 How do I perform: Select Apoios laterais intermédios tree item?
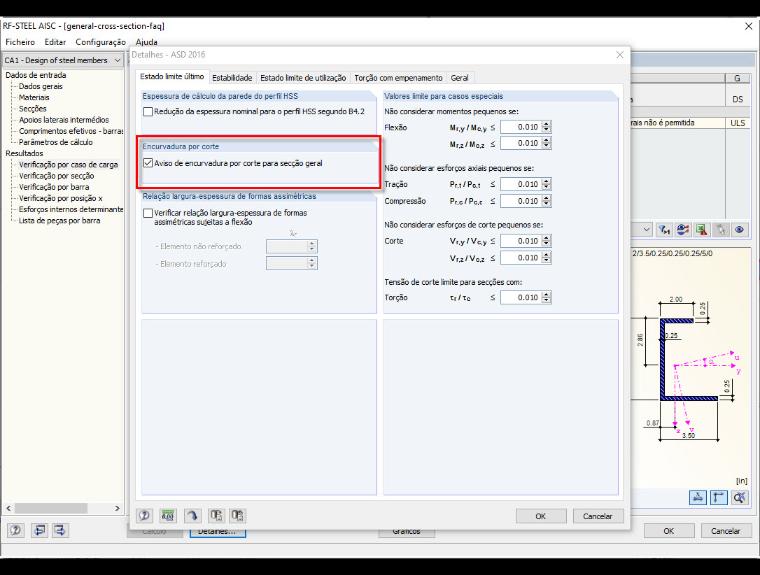pyautogui.click(x=64, y=120)
